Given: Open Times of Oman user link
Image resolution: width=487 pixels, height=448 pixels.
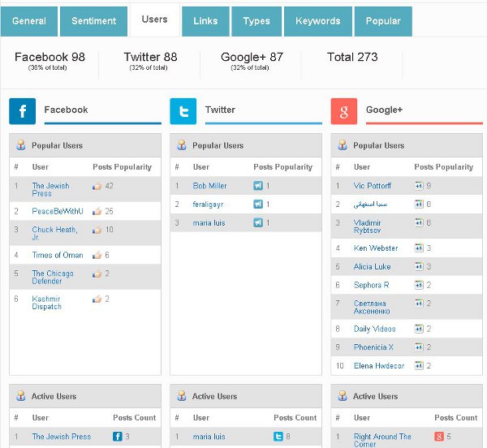Looking at the screenshot, I should [x=58, y=255].
